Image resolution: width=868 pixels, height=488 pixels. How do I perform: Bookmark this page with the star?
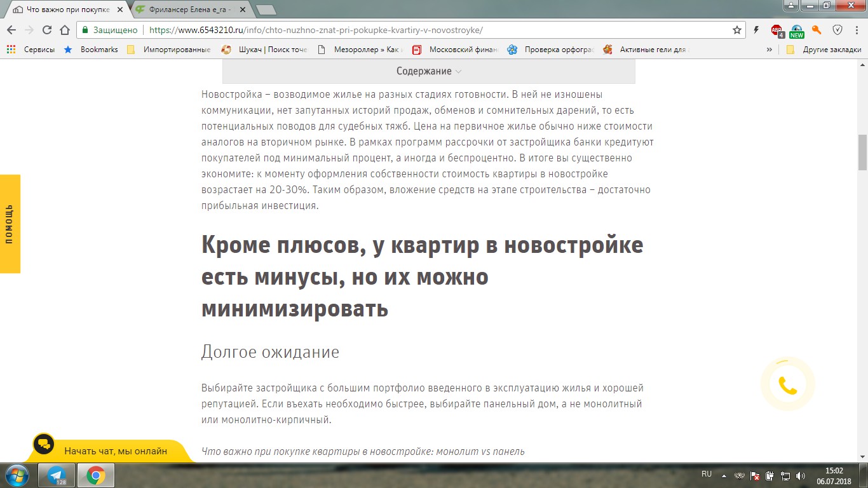click(x=737, y=30)
